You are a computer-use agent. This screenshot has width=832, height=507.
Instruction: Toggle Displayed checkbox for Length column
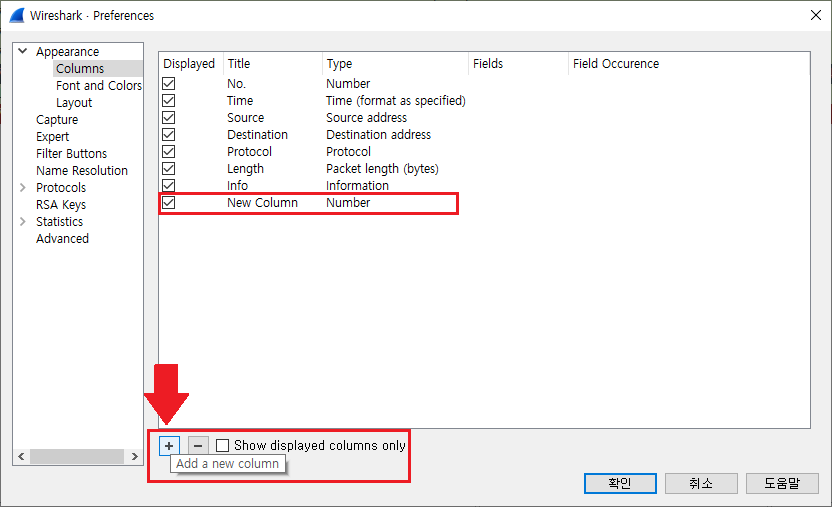click(x=169, y=169)
